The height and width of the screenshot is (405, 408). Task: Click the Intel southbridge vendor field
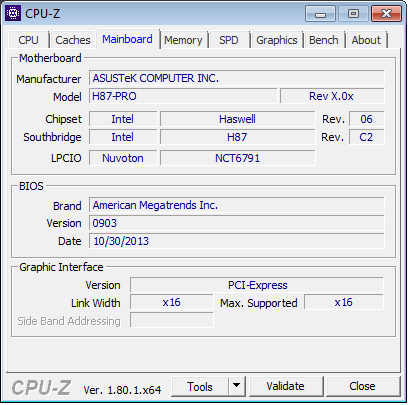123,137
